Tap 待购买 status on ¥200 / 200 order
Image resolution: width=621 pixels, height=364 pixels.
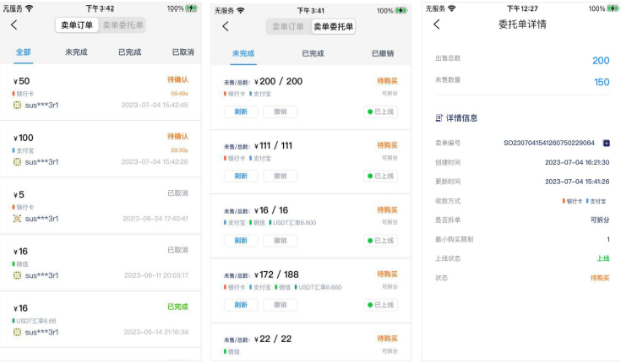point(387,81)
